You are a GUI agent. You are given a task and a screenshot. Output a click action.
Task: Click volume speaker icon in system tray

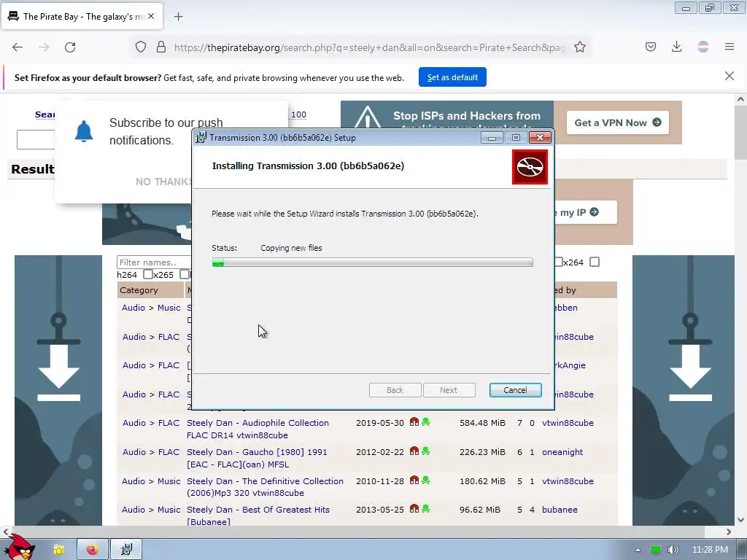(673, 550)
